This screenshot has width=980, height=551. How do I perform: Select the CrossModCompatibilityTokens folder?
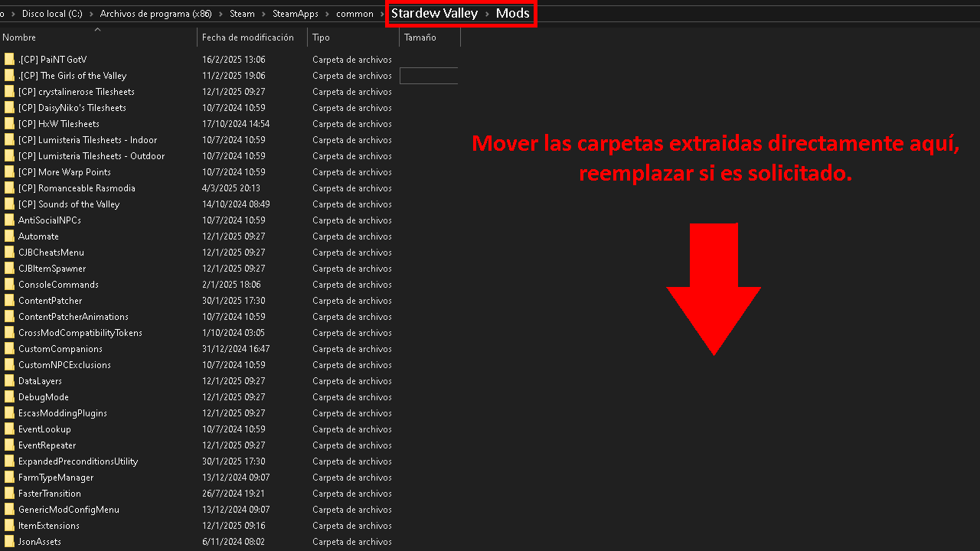(x=80, y=333)
